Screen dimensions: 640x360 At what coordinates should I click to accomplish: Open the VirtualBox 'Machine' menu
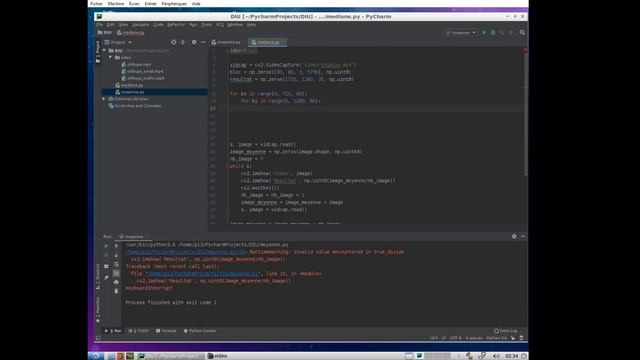coord(116,3)
